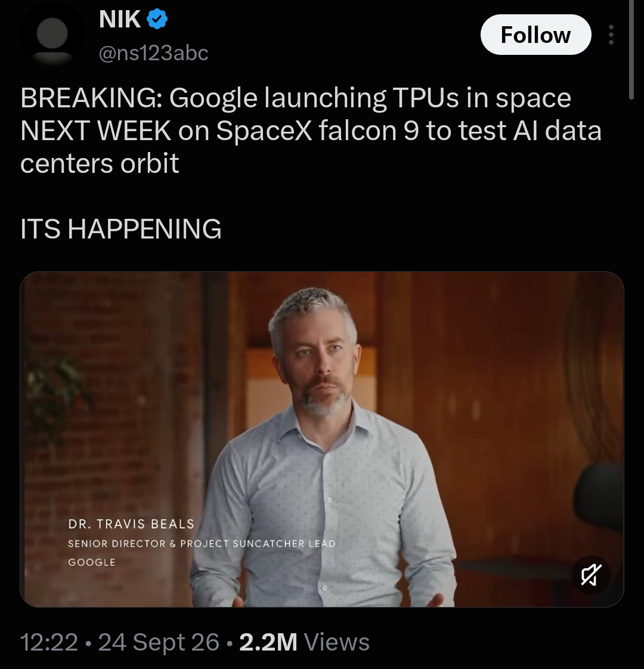Click the "DR. TRAVIS BEALS" video caption
This screenshot has width=644, height=669.
131,524
